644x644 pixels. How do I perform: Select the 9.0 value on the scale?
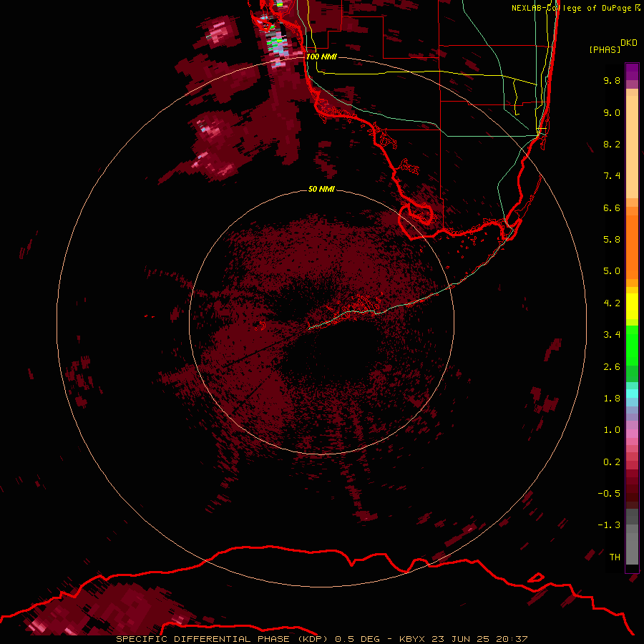[x=612, y=112]
